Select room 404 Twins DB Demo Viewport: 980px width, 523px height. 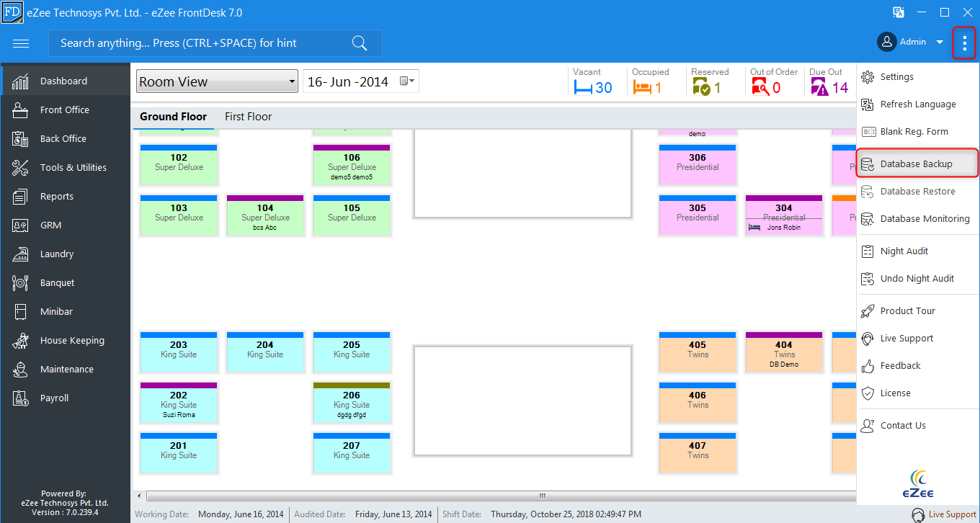(x=784, y=352)
